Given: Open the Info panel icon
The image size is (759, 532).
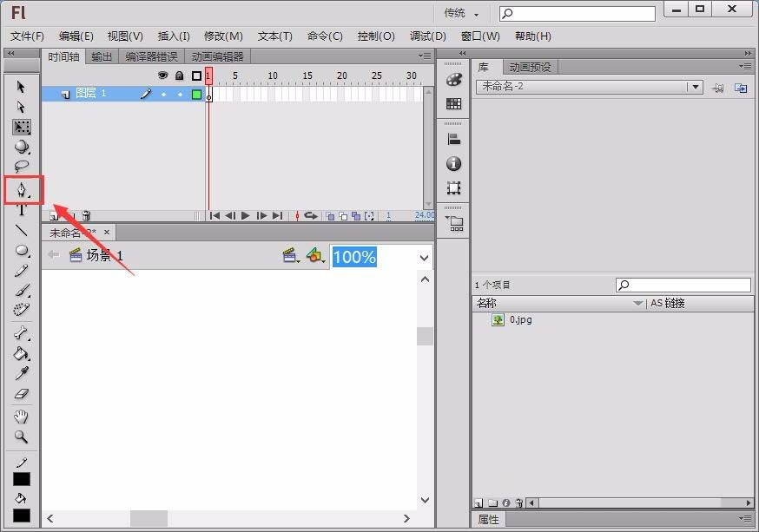Looking at the screenshot, I should pos(454,163).
